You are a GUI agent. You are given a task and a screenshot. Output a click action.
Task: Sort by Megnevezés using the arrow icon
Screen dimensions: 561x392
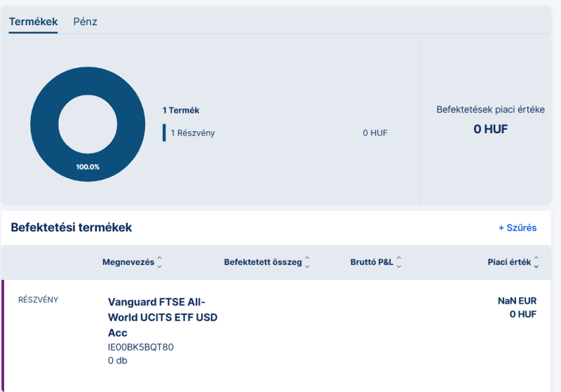click(x=159, y=262)
